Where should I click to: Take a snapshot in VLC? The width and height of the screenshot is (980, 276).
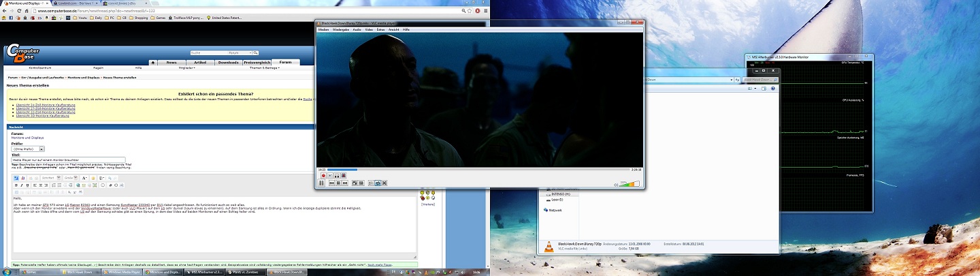pos(330,175)
